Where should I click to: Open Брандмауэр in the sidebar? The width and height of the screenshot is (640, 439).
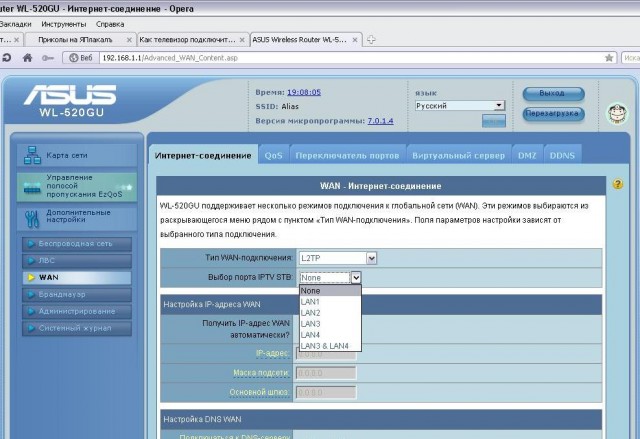point(77,295)
